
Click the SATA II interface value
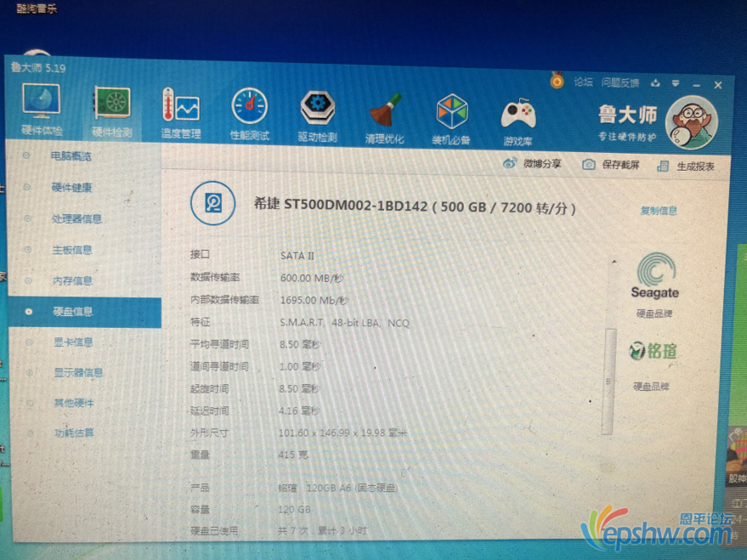pos(297,256)
